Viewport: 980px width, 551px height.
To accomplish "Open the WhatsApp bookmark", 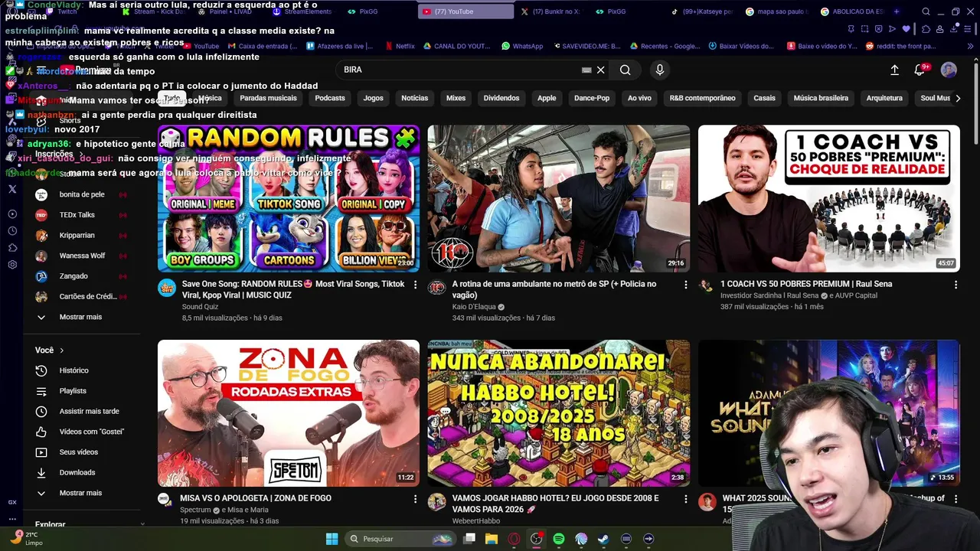I will click(x=523, y=46).
